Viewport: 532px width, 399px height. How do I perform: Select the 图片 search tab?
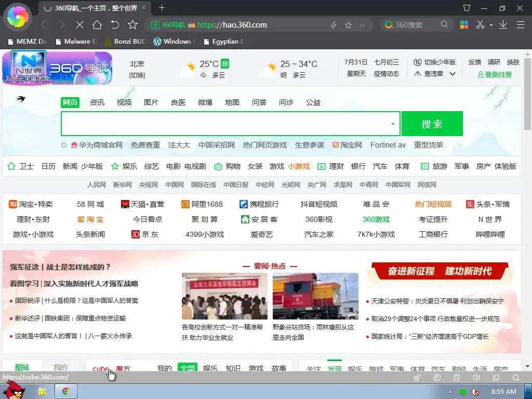pos(151,102)
